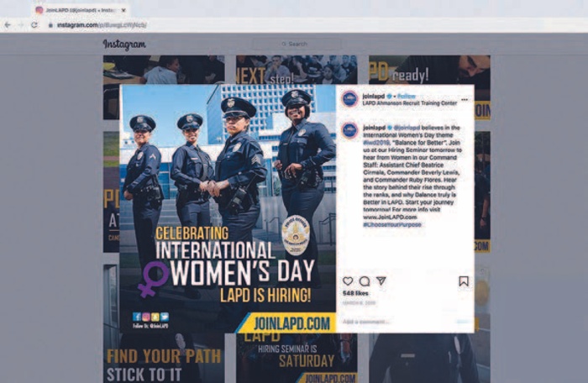Screen dimensions: 588x383
Task: Click the lock icon in the address bar
Action: 50,25
